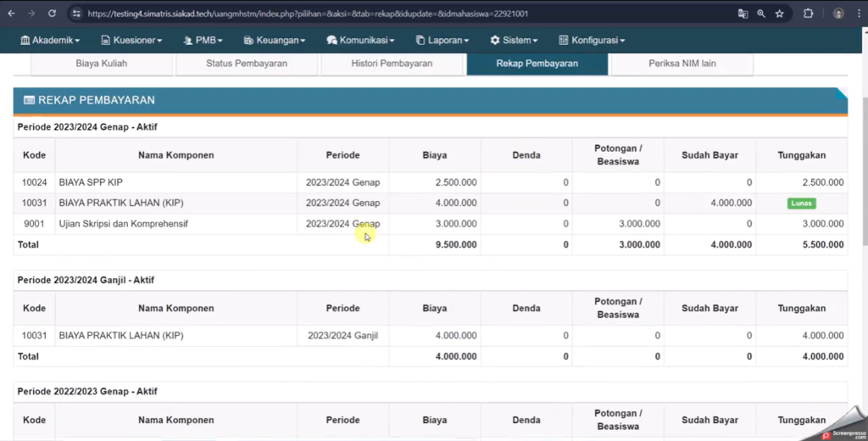Click the green Lunas status badge

(x=801, y=204)
